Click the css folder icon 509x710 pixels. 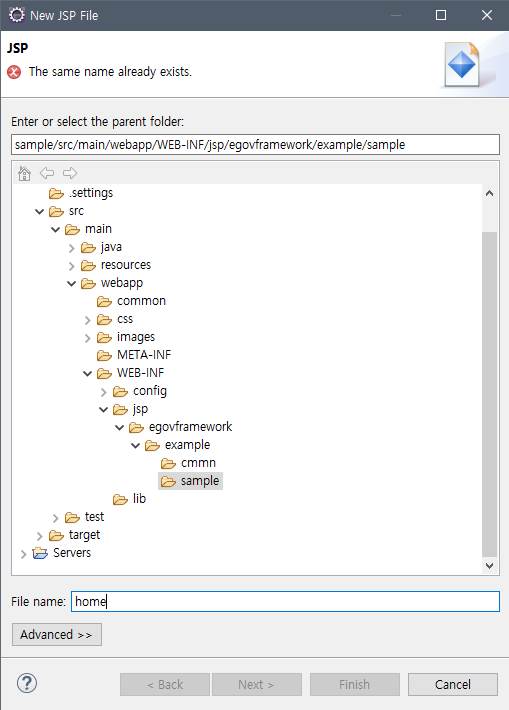click(x=104, y=320)
